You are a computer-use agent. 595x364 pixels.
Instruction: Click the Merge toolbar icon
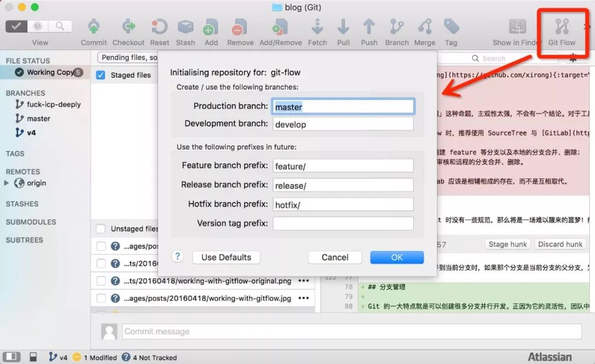(425, 28)
